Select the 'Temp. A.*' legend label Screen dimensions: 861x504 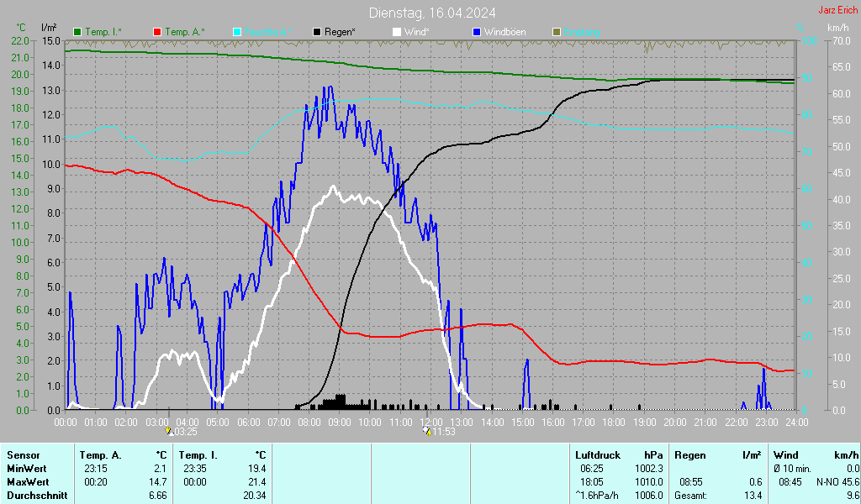[185, 32]
